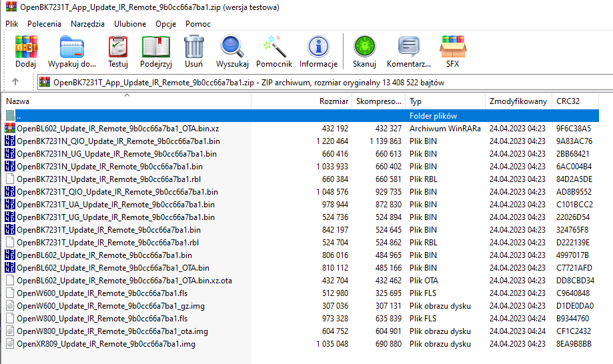Screen dimensions: 613x364
Task: Click disk image icon of OpenXR809 .img
Action: (10, 344)
